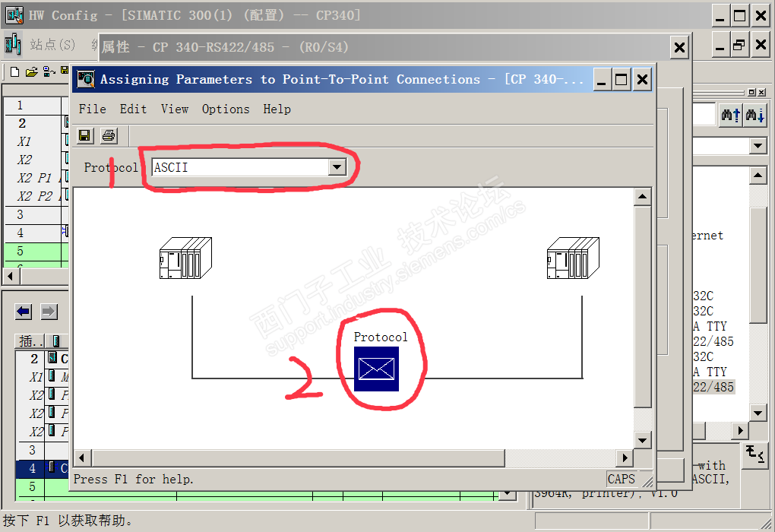Select rack slot row 3
Viewport: 775px width, 532px height.
point(36,214)
